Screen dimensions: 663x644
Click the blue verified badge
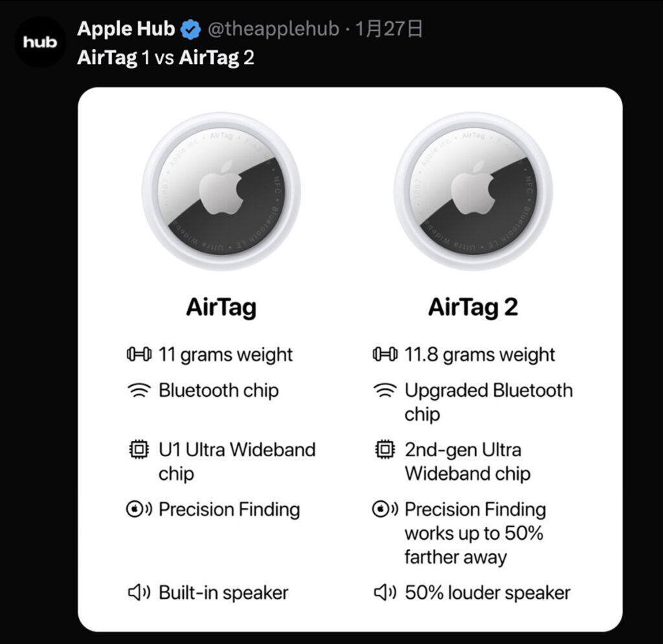(190, 30)
